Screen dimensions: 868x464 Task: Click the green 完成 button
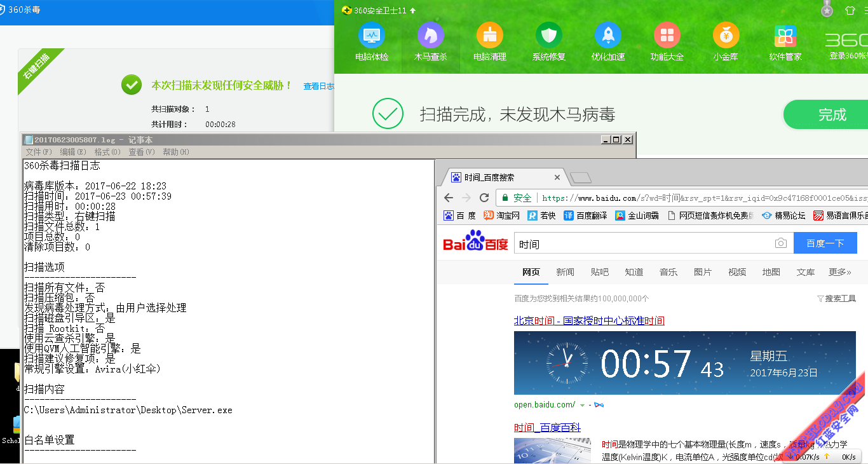click(826, 114)
